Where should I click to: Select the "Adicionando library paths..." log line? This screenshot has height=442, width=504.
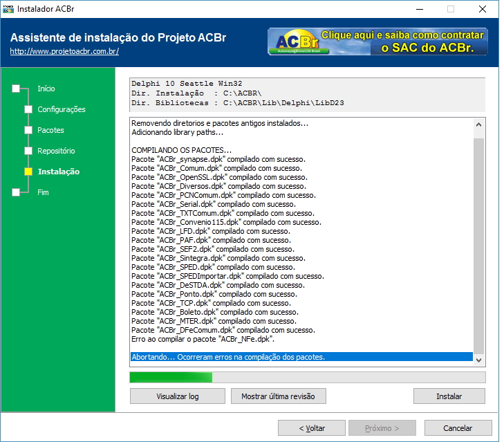[177, 132]
